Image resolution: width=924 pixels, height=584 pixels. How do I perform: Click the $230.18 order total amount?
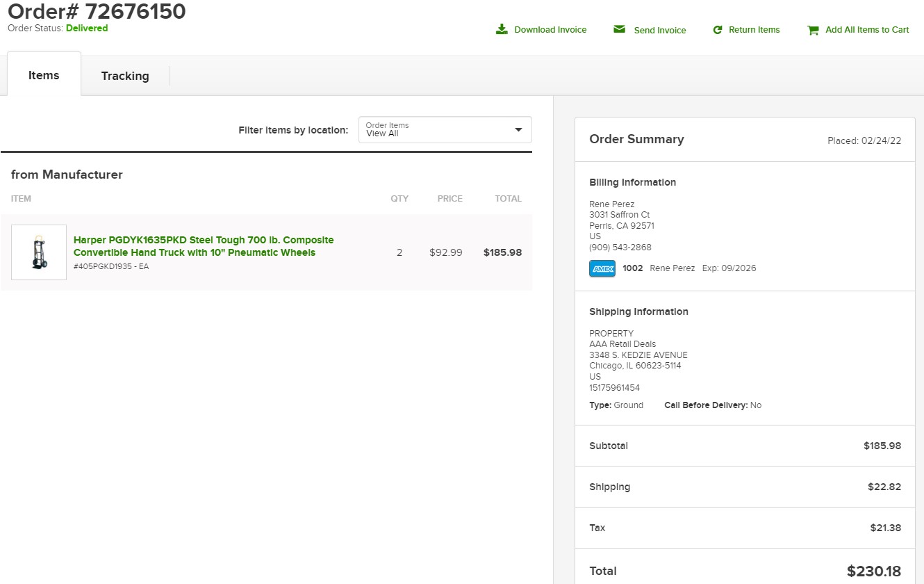coord(874,571)
